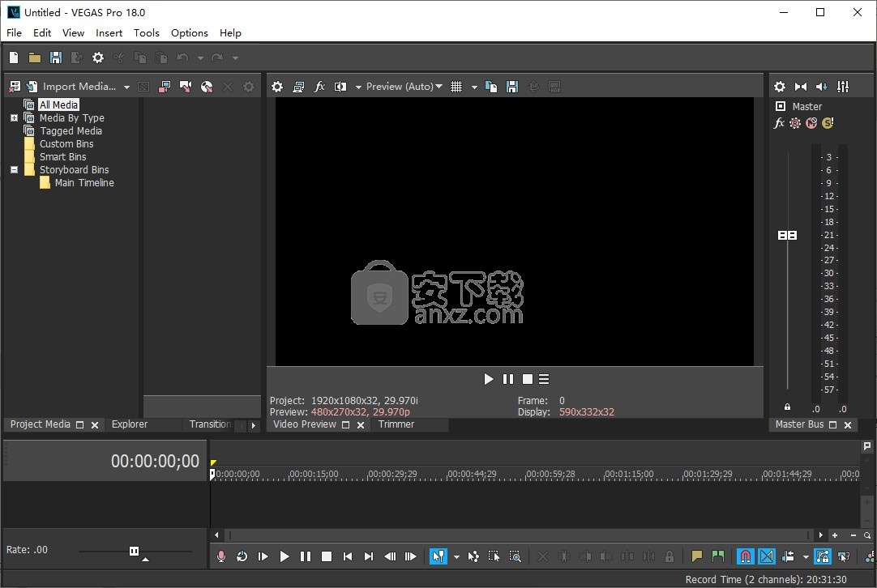Click the Downmix Output icon
Viewport: 877px width, 588px height.
[801, 87]
